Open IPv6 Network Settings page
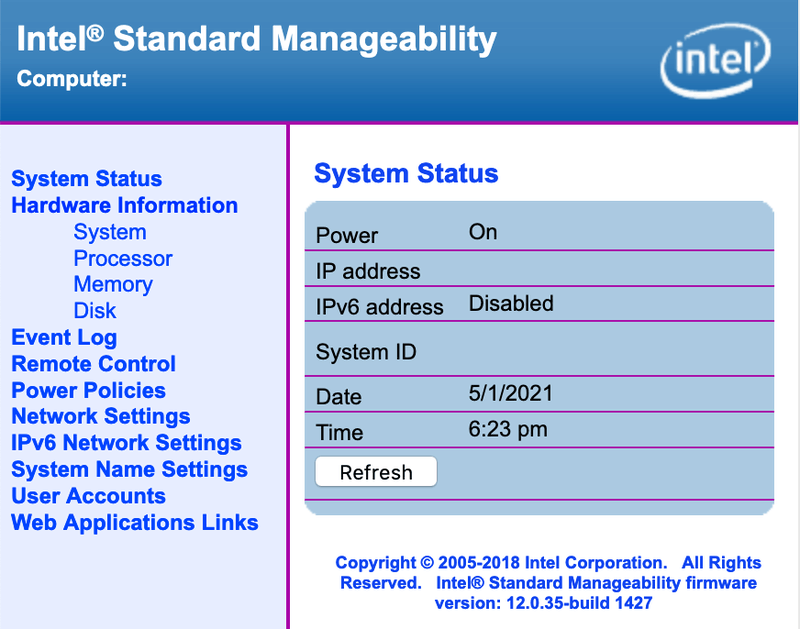Screen dimensions: 800x629 tap(127, 443)
